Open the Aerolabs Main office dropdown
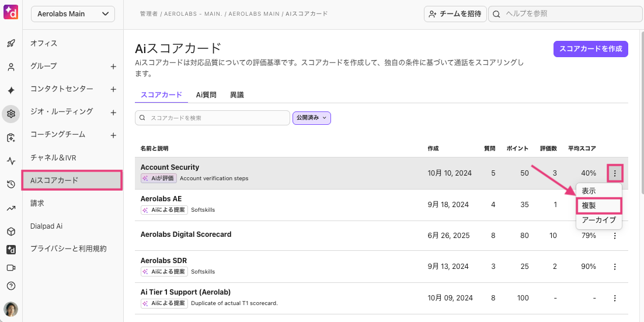 point(73,14)
